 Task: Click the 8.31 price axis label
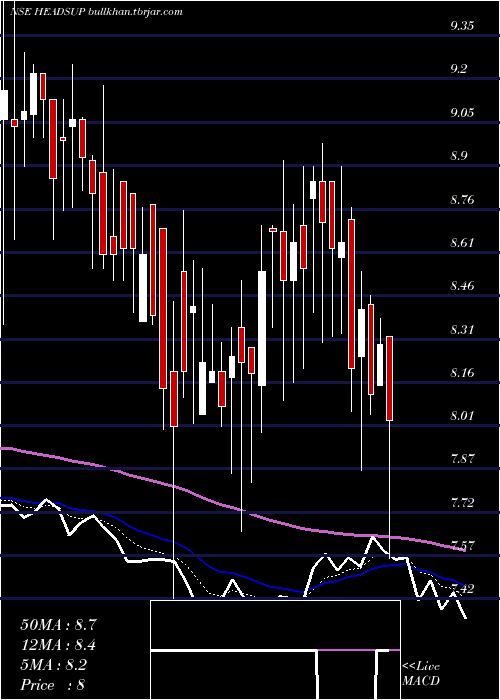point(462,329)
